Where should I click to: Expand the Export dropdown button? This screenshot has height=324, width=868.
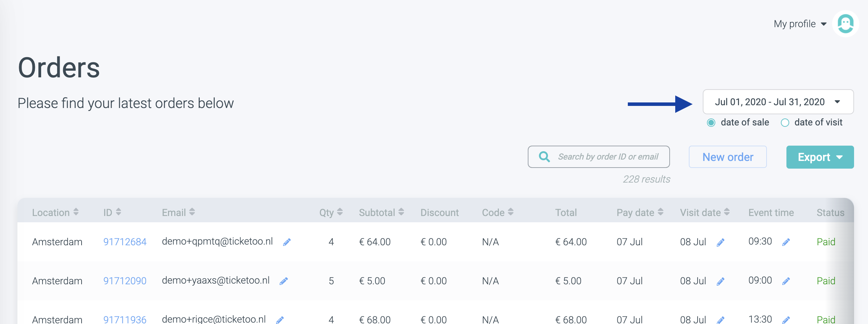click(x=820, y=157)
